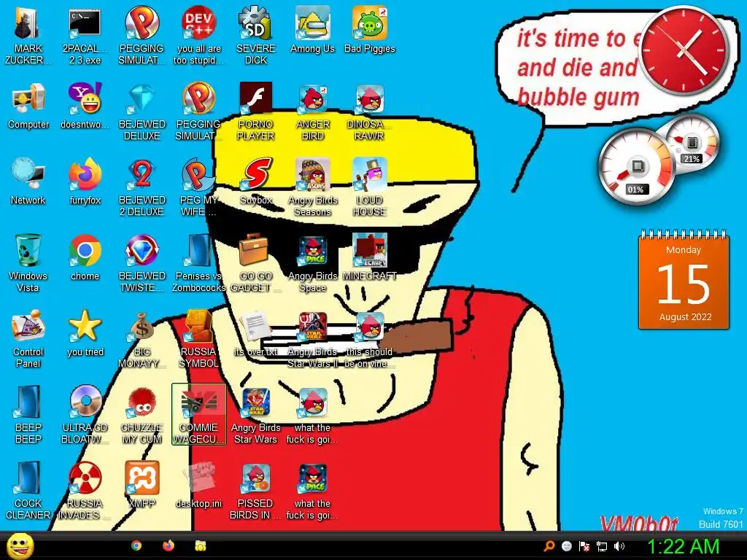Launch BEJEWED TWISTE... shortcut
The height and width of the screenshot is (560, 747).
[142, 262]
